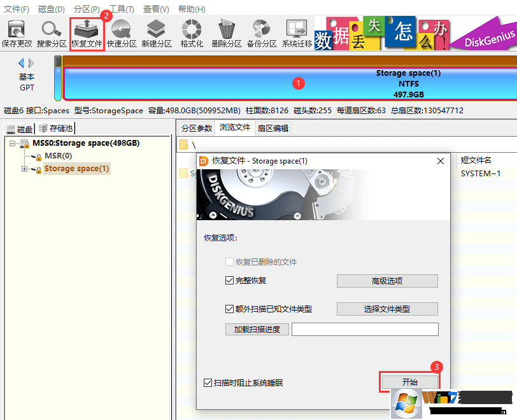Open the 搜索分区 (Search Partition) tool
The height and width of the screenshot is (420, 517).
click(x=51, y=32)
